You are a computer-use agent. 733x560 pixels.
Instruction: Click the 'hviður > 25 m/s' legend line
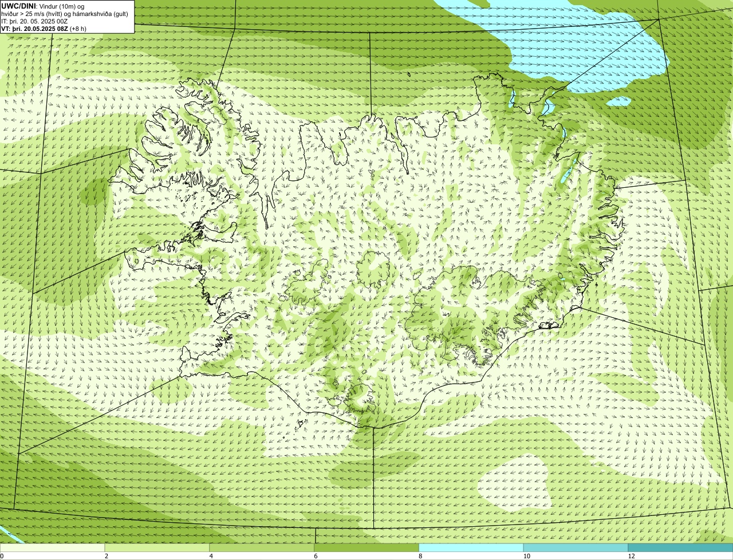point(65,14)
